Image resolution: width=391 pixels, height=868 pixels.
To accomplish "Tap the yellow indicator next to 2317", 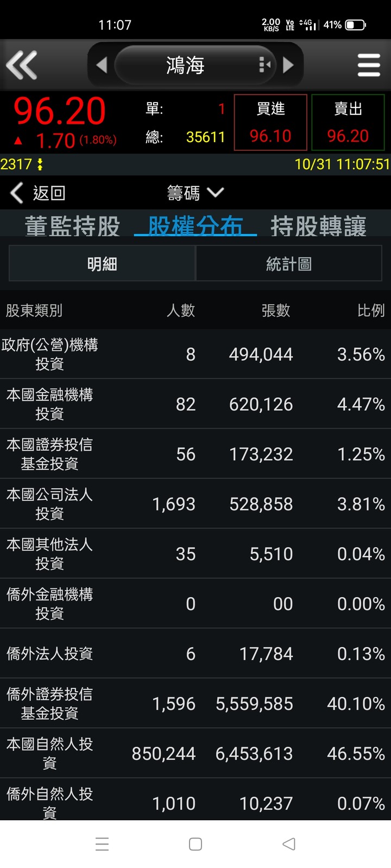I will coord(40,164).
